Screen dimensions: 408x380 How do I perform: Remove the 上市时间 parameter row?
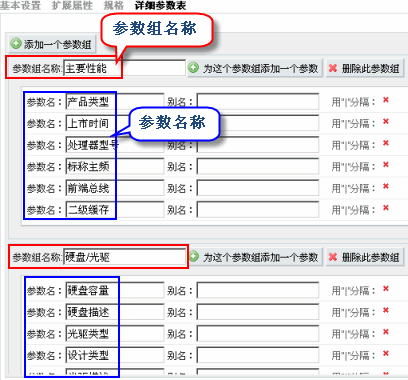[386, 121]
